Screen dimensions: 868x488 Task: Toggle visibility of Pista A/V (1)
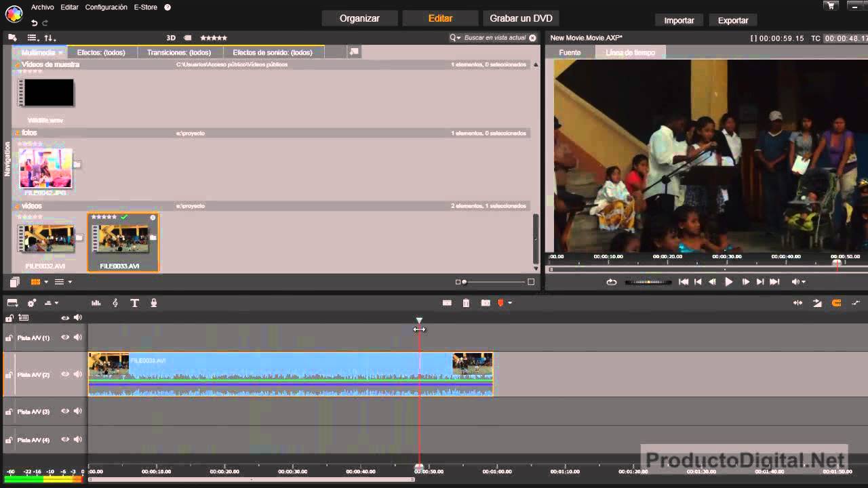coord(65,338)
